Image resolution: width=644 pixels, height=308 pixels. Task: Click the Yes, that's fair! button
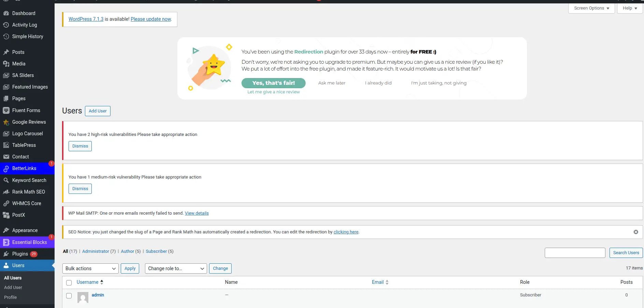[x=274, y=83]
